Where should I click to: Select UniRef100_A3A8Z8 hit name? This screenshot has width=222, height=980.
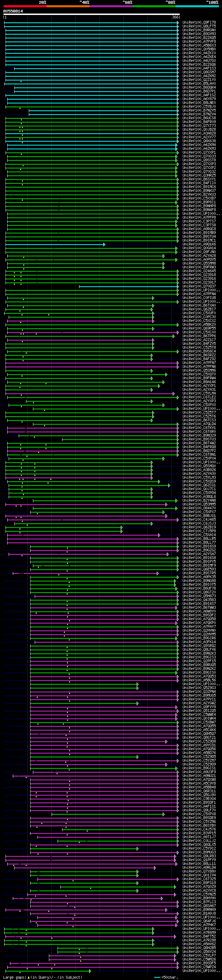tap(199, 133)
